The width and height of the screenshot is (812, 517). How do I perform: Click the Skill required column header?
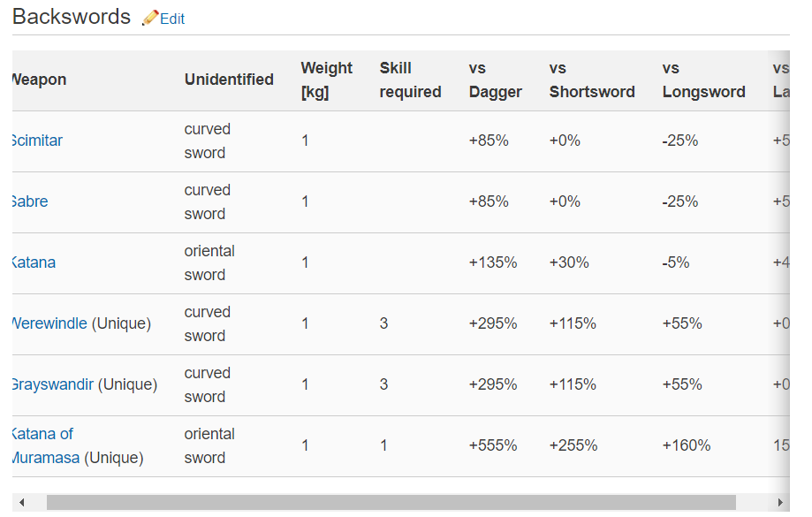pos(410,80)
